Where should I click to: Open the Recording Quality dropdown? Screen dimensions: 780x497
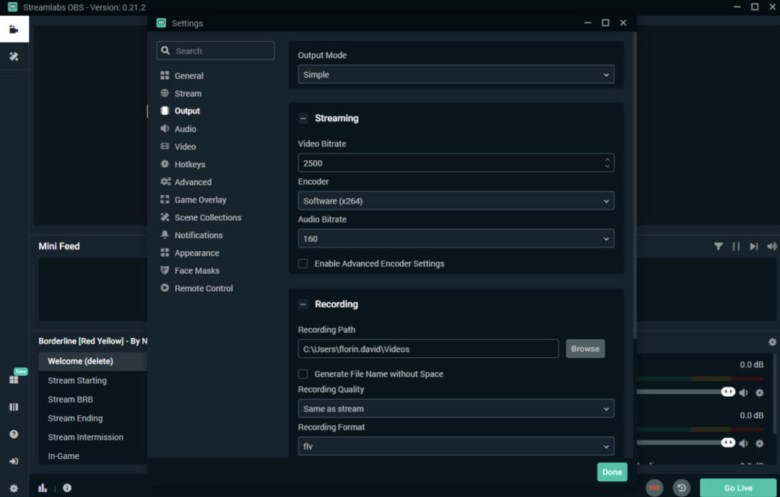456,408
